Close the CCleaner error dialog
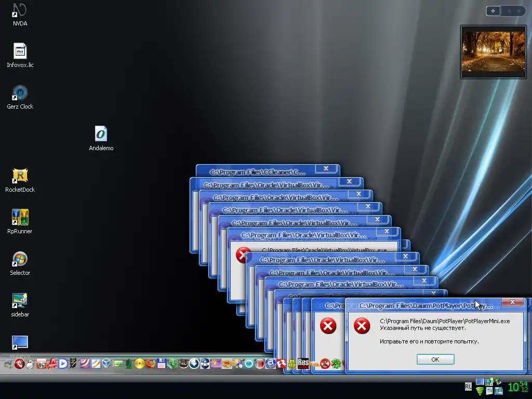Viewport: 532px width, 399px height. pos(326,168)
